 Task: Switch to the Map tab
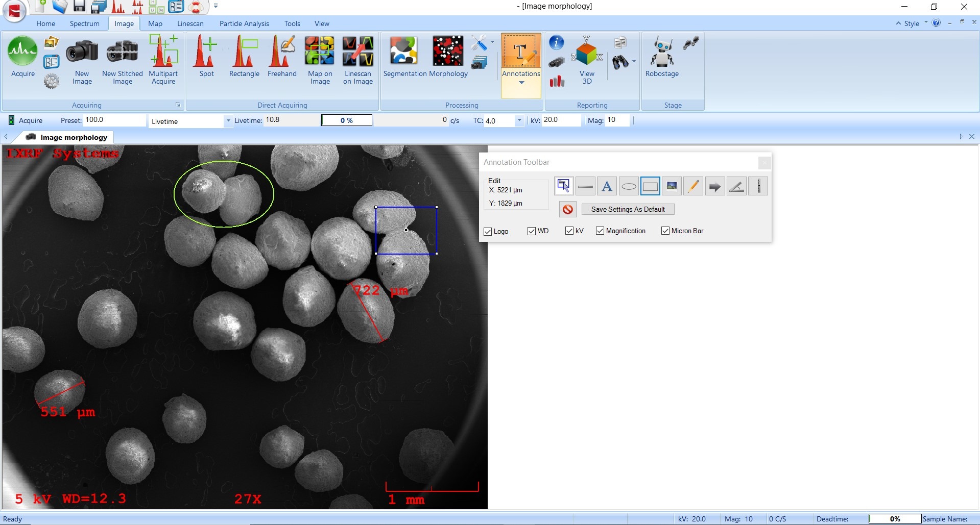pos(155,23)
